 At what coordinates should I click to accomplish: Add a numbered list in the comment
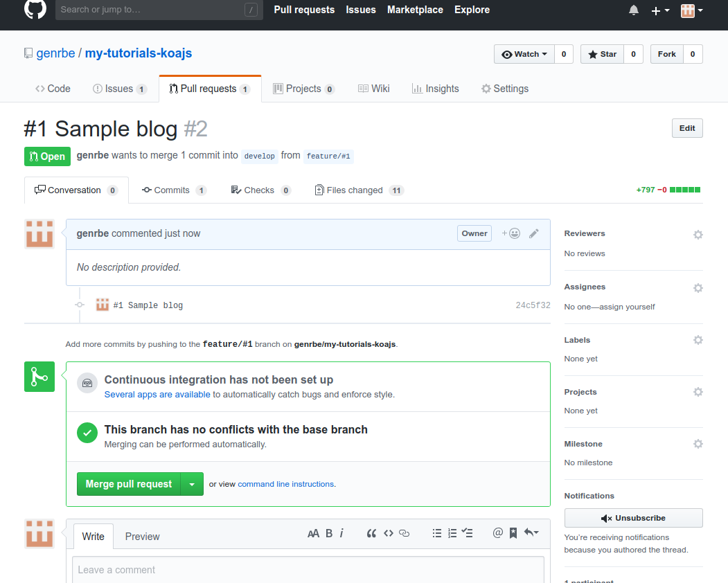pyautogui.click(x=452, y=533)
